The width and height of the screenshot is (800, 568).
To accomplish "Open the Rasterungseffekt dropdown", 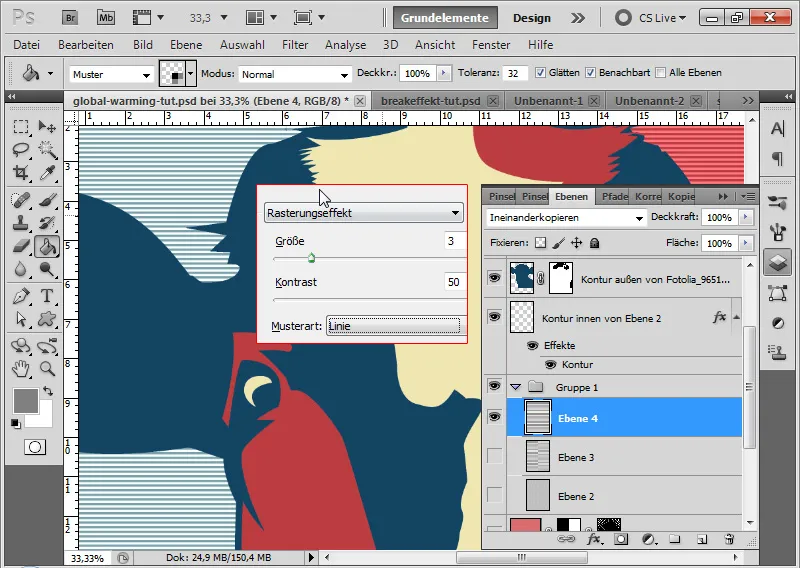I will pos(364,213).
